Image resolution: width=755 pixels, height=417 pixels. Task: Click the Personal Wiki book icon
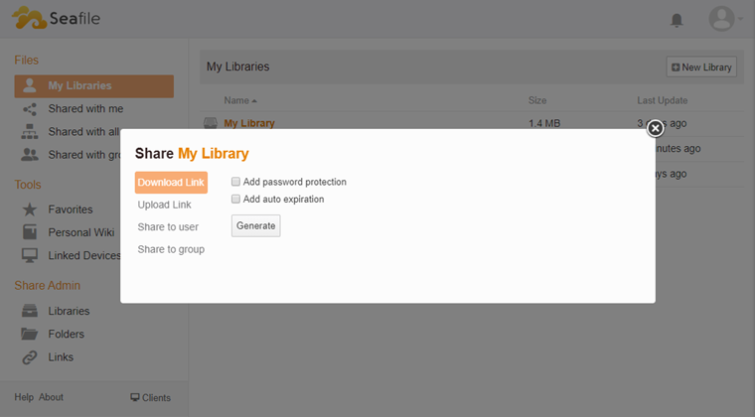coord(29,232)
